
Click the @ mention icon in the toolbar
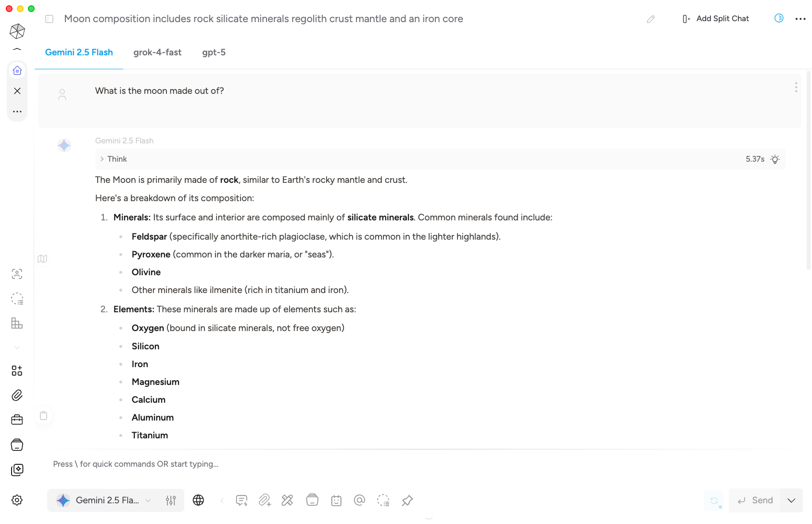point(360,500)
